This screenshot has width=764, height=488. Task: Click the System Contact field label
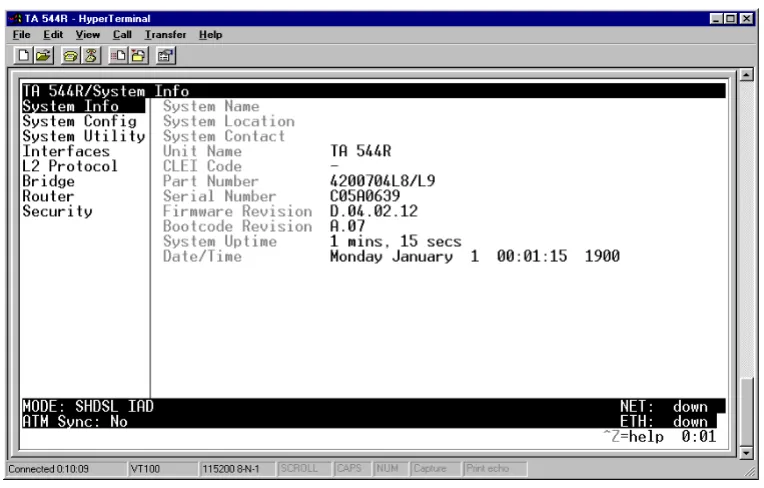pos(224,136)
